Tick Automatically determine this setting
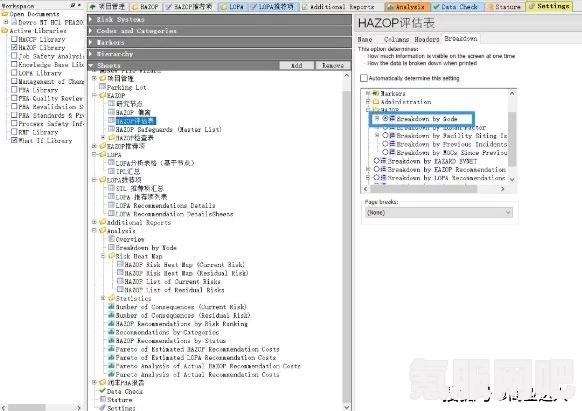The width and height of the screenshot is (582, 411). (364, 78)
